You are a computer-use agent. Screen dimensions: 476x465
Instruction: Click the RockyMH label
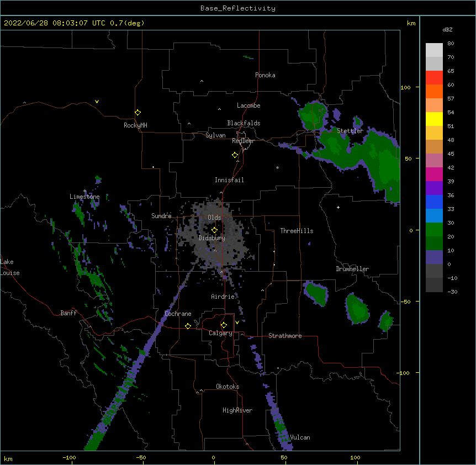point(135,125)
